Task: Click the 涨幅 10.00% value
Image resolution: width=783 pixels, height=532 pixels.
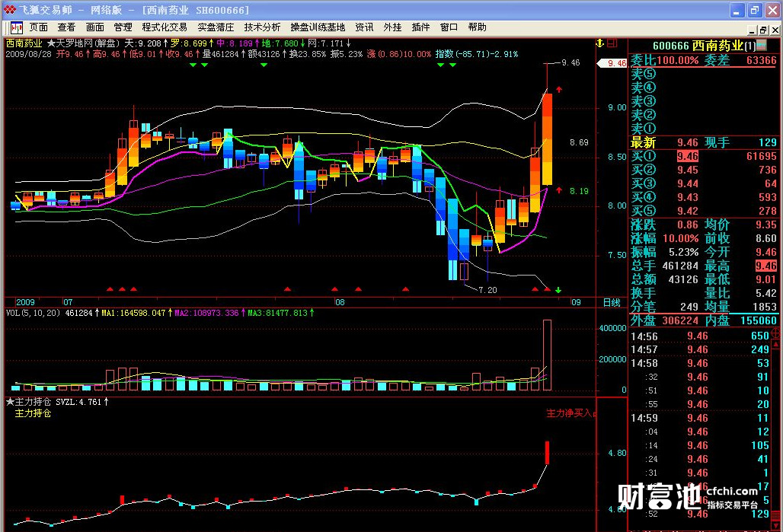Action: tap(681, 238)
